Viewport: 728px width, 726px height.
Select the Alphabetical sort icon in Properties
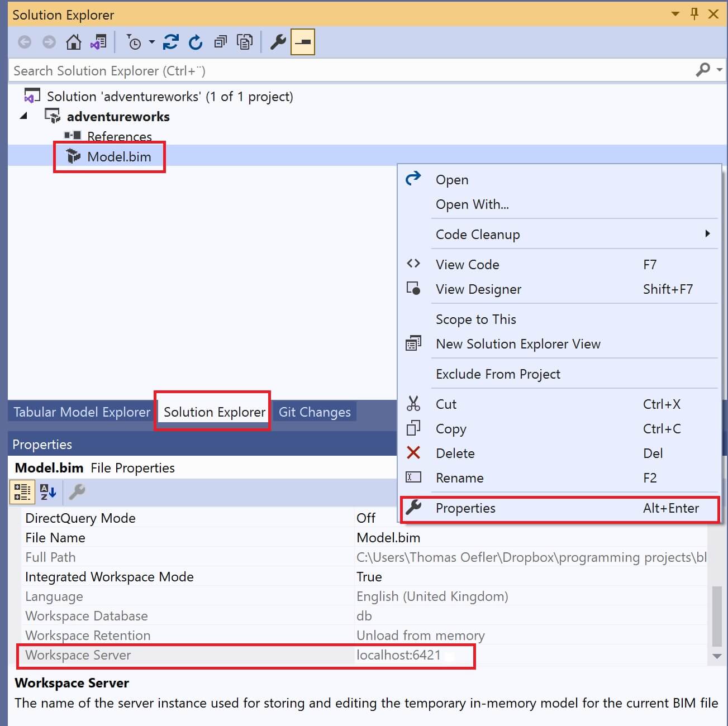pyautogui.click(x=47, y=492)
